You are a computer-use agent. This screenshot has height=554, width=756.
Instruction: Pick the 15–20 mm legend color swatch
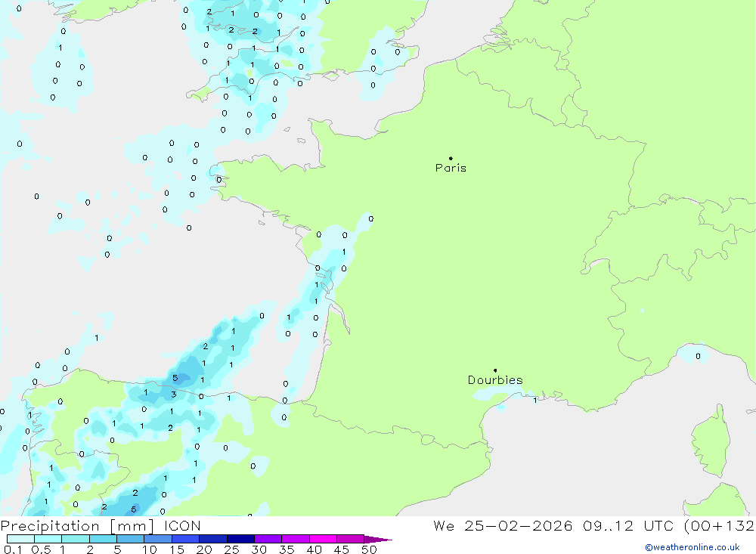point(186,539)
